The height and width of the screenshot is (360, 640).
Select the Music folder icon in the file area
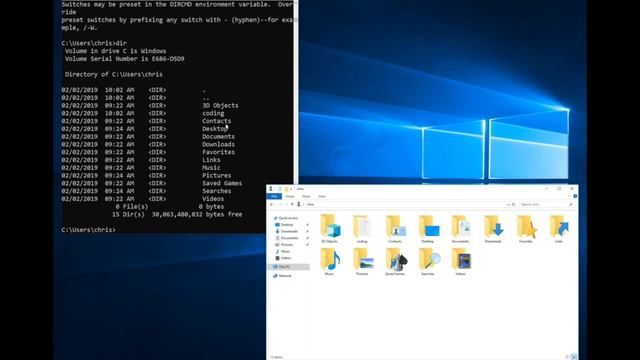point(330,261)
